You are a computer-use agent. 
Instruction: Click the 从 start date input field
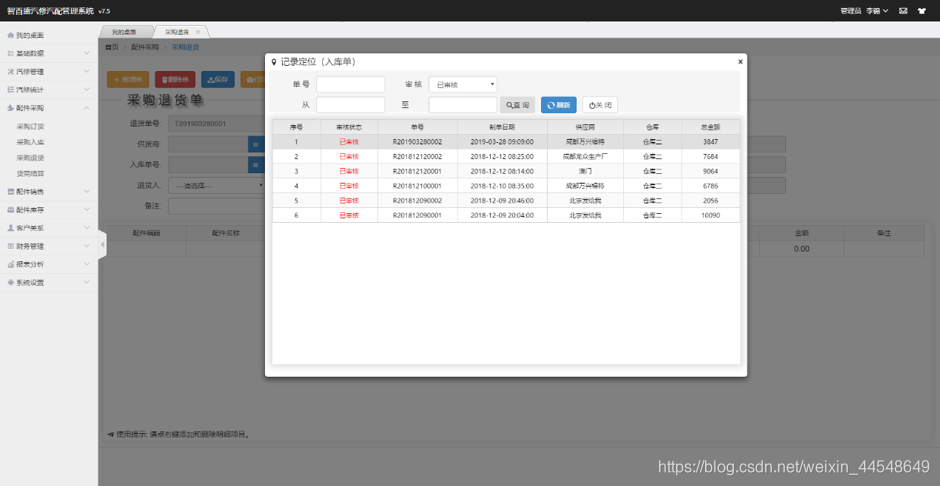pyautogui.click(x=350, y=105)
